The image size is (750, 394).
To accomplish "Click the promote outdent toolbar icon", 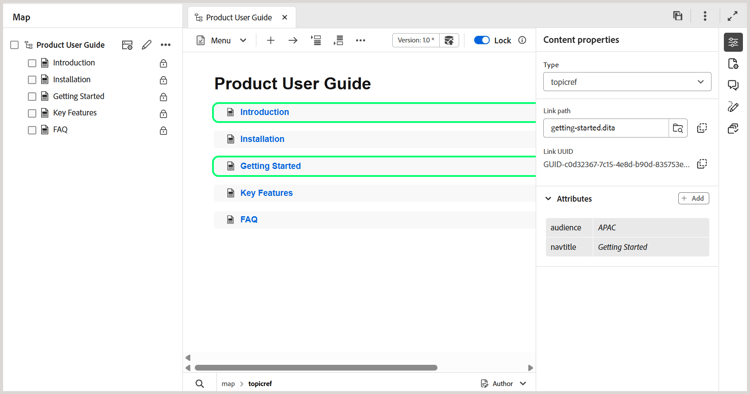I will tap(338, 41).
